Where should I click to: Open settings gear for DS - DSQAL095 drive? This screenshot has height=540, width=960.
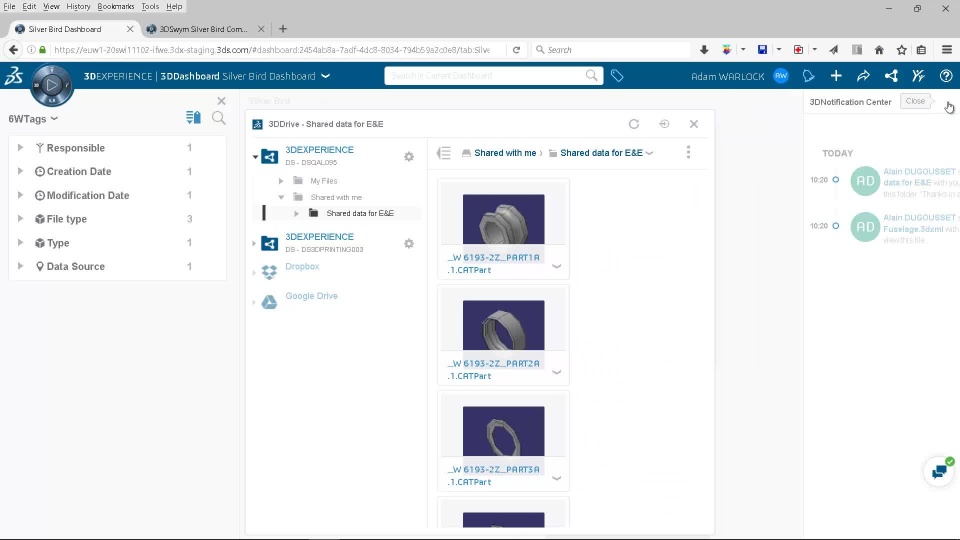[x=409, y=157]
